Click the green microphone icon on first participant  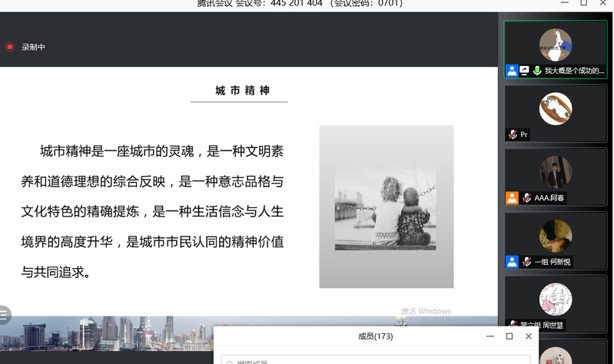[x=536, y=71]
